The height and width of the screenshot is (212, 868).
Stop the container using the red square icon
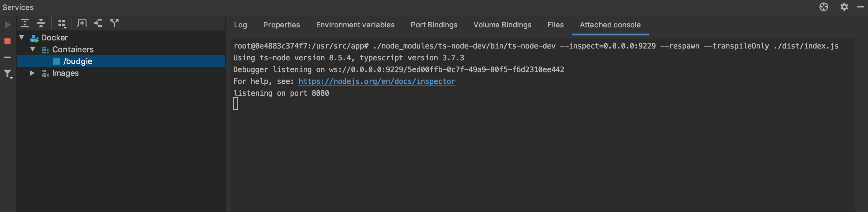[7, 41]
